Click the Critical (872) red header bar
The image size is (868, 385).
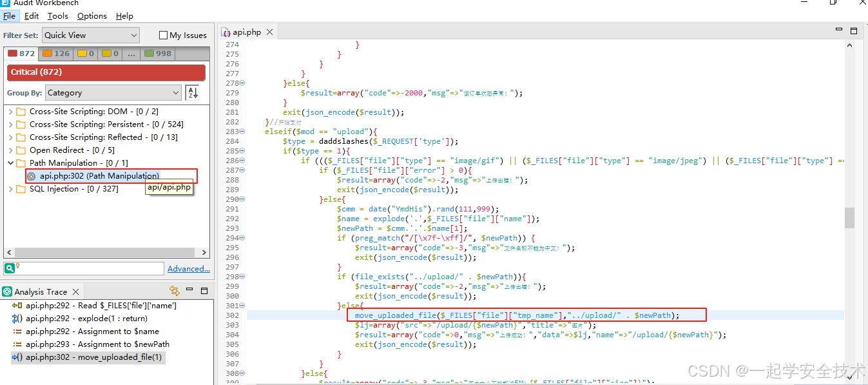[x=106, y=72]
